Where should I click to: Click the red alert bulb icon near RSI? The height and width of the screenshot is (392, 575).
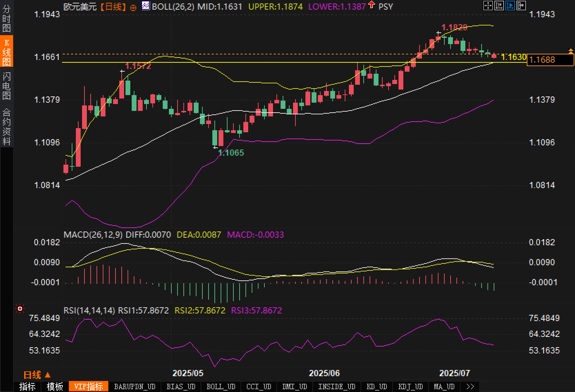pyautogui.click(x=20, y=309)
